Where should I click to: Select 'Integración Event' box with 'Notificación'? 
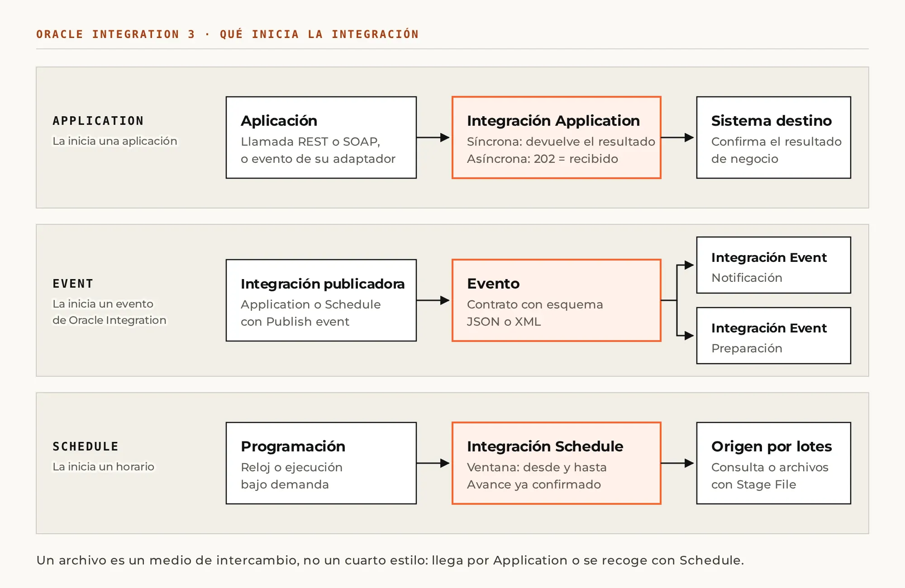coord(773,265)
